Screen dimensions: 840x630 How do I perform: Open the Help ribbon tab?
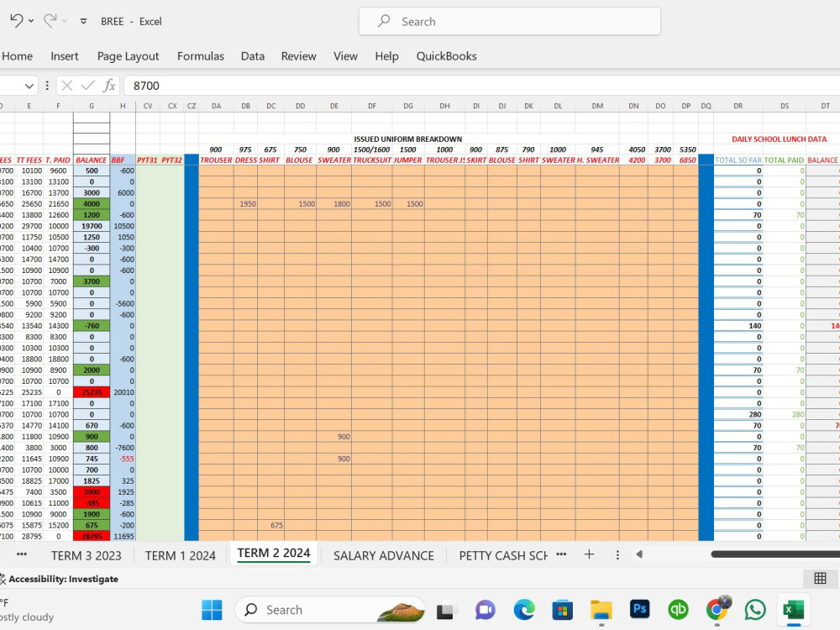coord(386,56)
